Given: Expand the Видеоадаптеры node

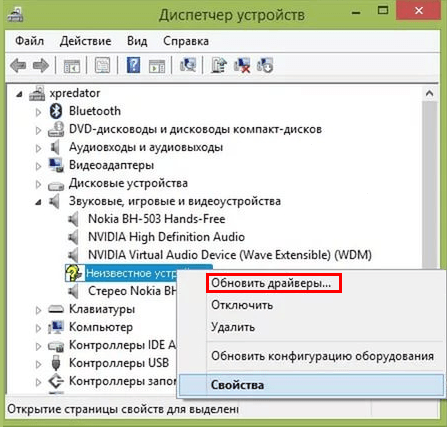Looking at the screenshot, I should click(38, 166).
